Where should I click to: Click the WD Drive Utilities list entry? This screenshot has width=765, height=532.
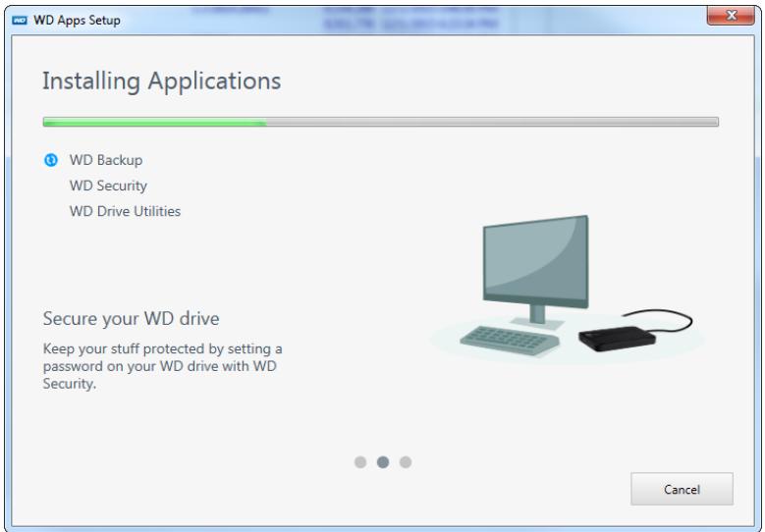pyautogui.click(x=125, y=211)
